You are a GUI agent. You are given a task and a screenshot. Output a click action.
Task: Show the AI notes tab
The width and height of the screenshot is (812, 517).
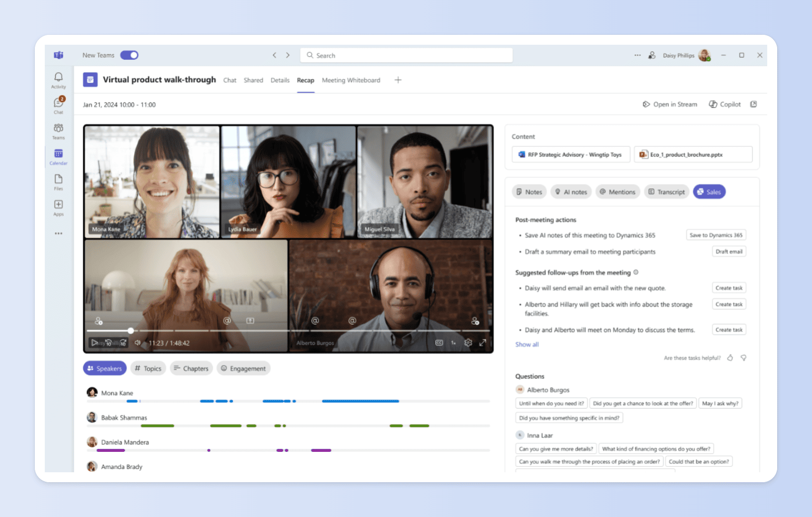point(571,192)
